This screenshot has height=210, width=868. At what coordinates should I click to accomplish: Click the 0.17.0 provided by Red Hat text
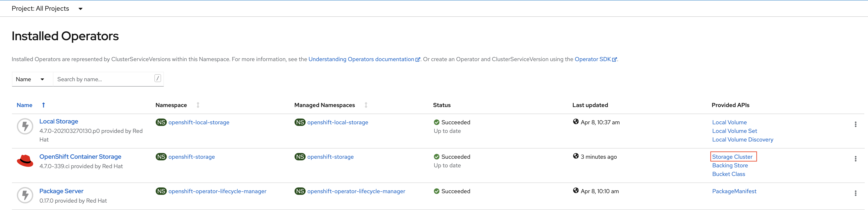coord(73,201)
